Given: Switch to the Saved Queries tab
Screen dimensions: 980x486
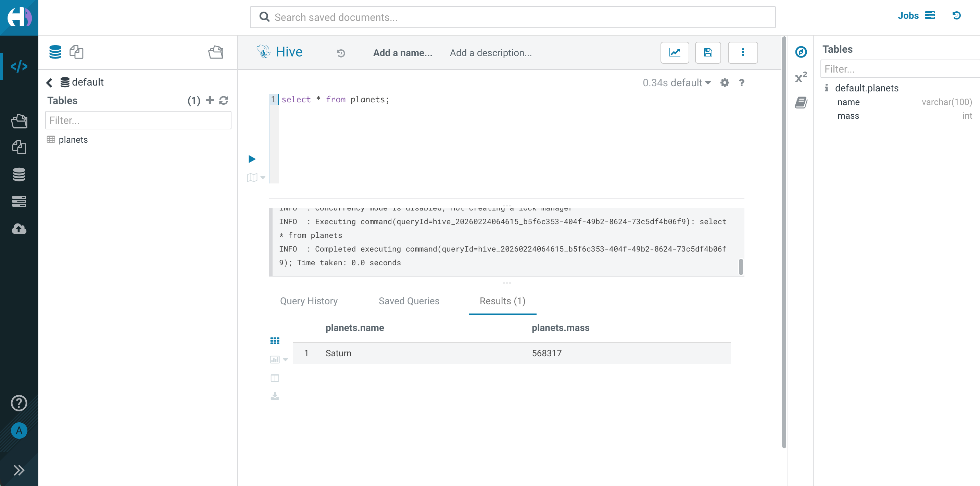Looking at the screenshot, I should [x=409, y=301].
